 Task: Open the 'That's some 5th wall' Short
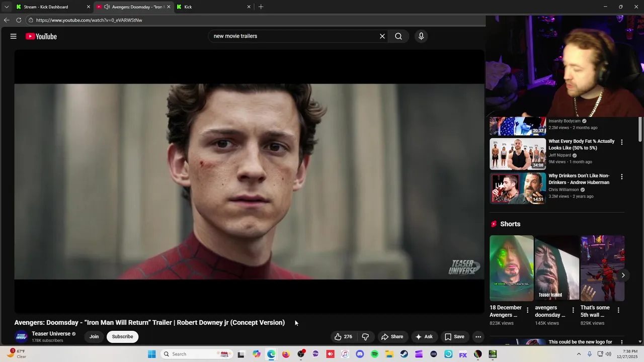coord(602,268)
